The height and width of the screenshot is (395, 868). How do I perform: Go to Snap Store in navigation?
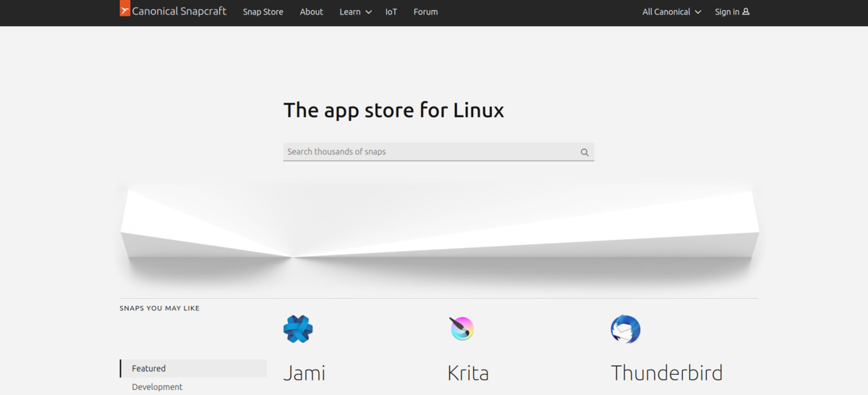[x=263, y=12]
